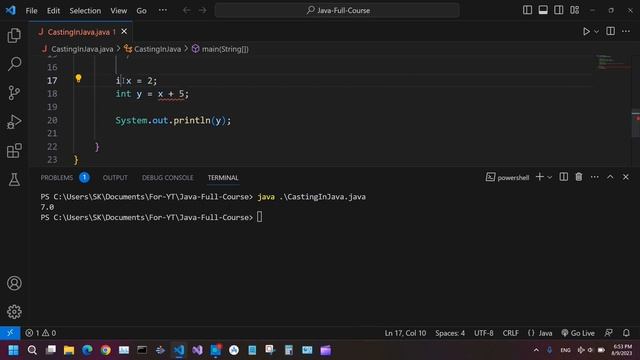The width and height of the screenshot is (640, 360).
Task: Switch to the Terminal panel tab
Action: [223, 178]
